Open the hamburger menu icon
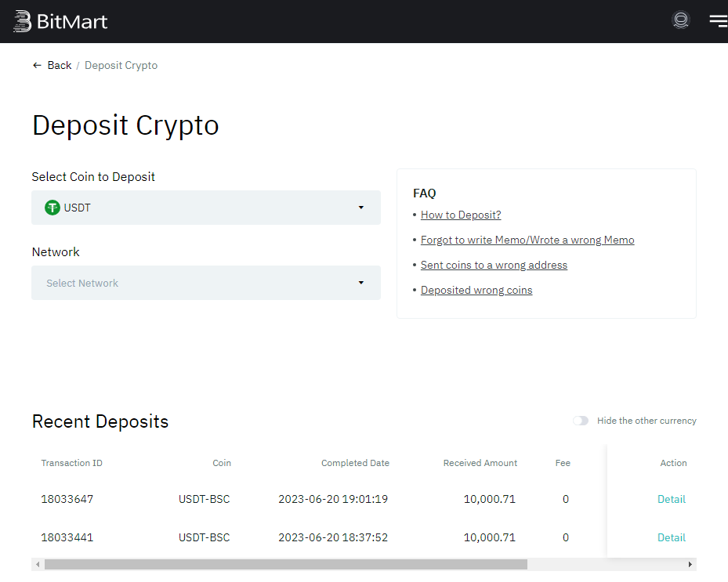Image resolution: width=728 pixels, height=582 pixels. coord(719,21)
